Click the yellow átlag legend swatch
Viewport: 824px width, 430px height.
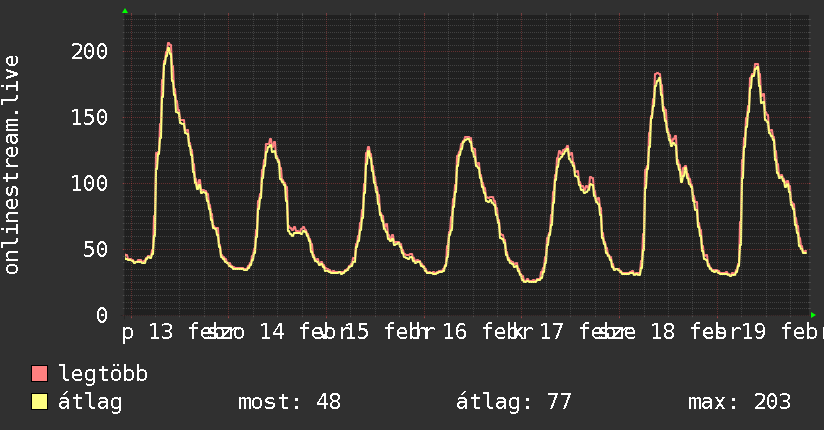tap(39, 402)
